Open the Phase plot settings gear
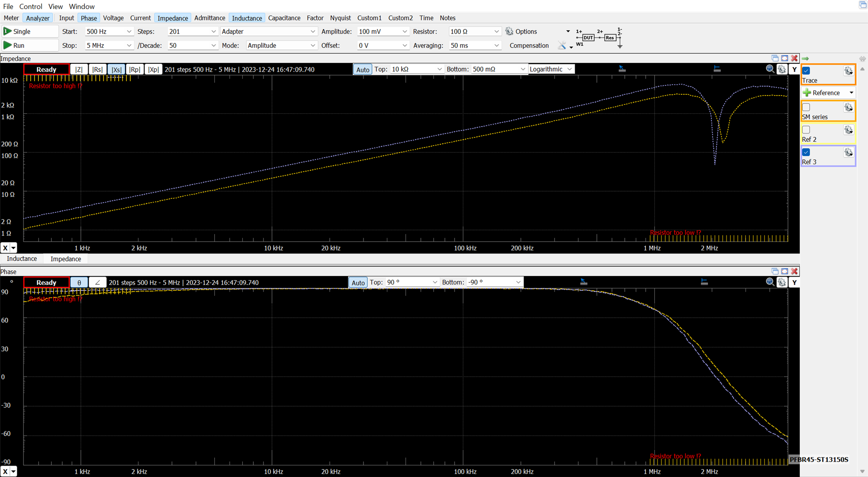The image size is (868, 477). (782, 282)
